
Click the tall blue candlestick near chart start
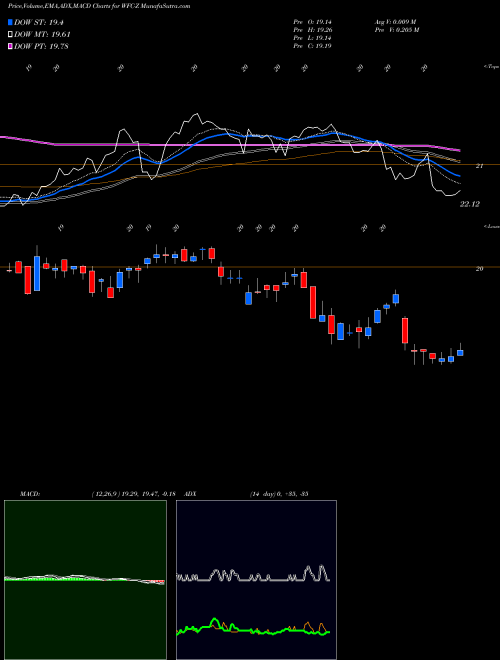(37, 273)
